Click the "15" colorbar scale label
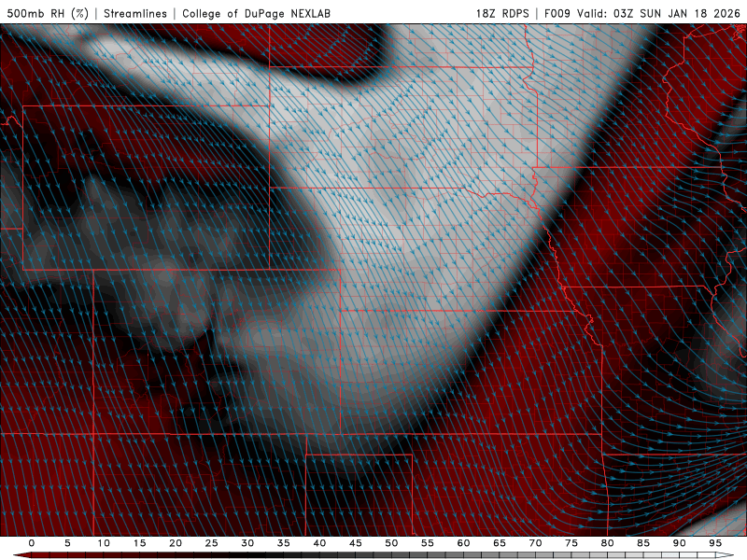This screenshot has width=747, height=560. 139,543
